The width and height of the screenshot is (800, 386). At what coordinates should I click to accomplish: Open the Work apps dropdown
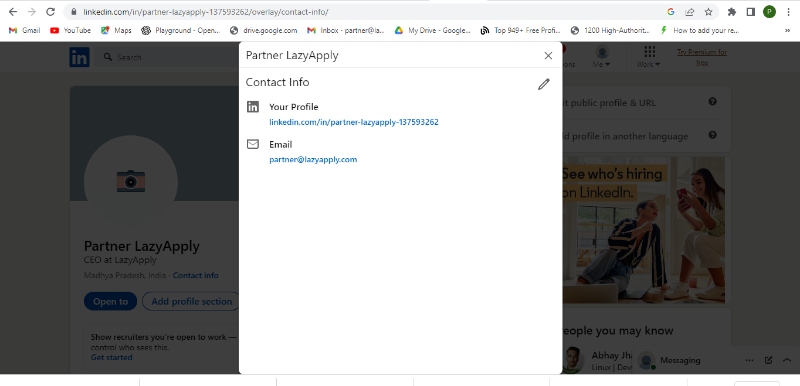point(648,57)
